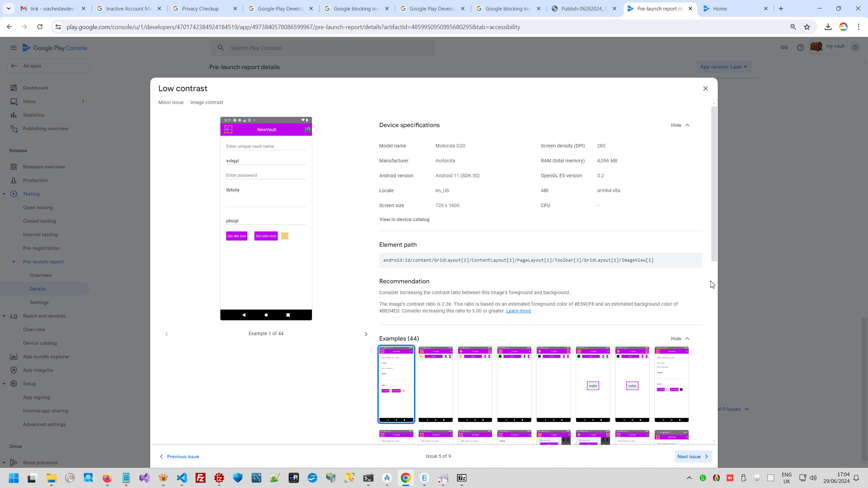The image size is (868, 488).
Task: Select the eighth example thumbnail
Action: click(x=671, y=384)
